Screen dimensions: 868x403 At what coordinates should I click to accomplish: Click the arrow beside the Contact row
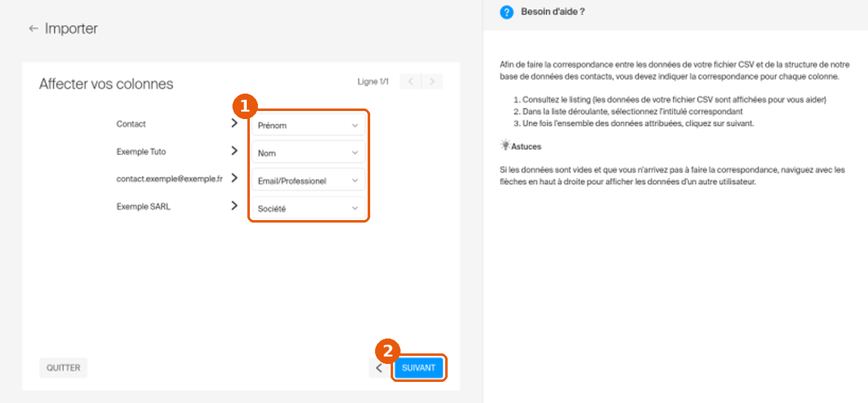click(234, 123)
